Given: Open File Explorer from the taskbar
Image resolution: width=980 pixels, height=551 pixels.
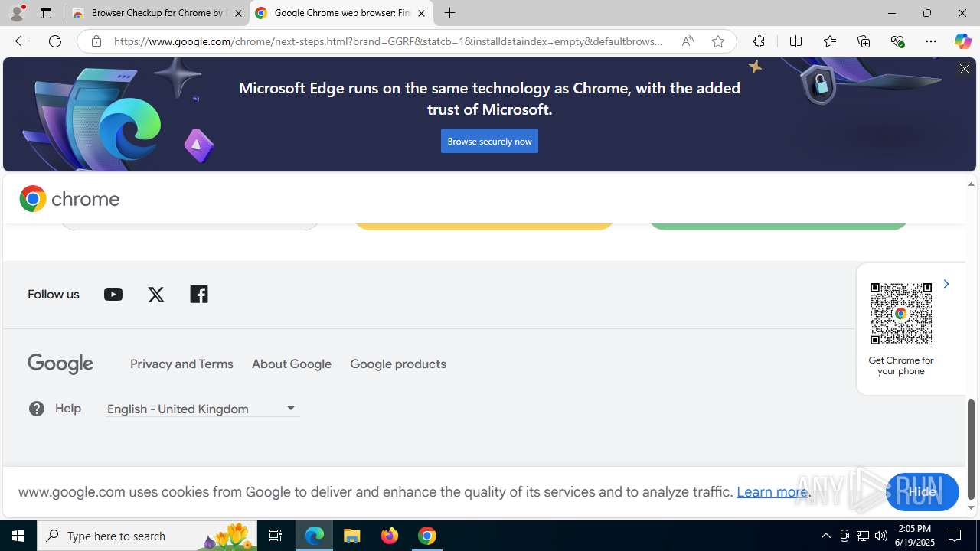Looking at the screenshot, I should tap(352, 536).
